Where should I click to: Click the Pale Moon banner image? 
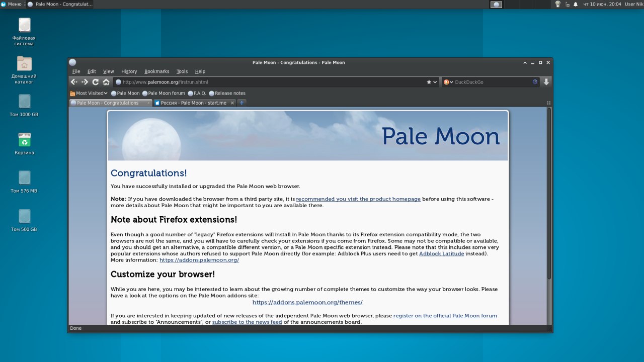pyautogui.click(x=308, y=136)
